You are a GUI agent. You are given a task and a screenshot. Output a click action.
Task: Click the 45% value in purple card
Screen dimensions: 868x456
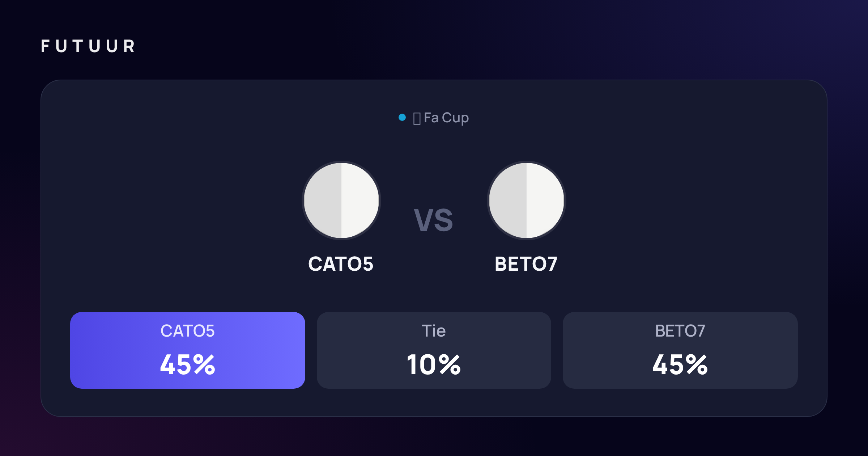(x=188, y=364)
